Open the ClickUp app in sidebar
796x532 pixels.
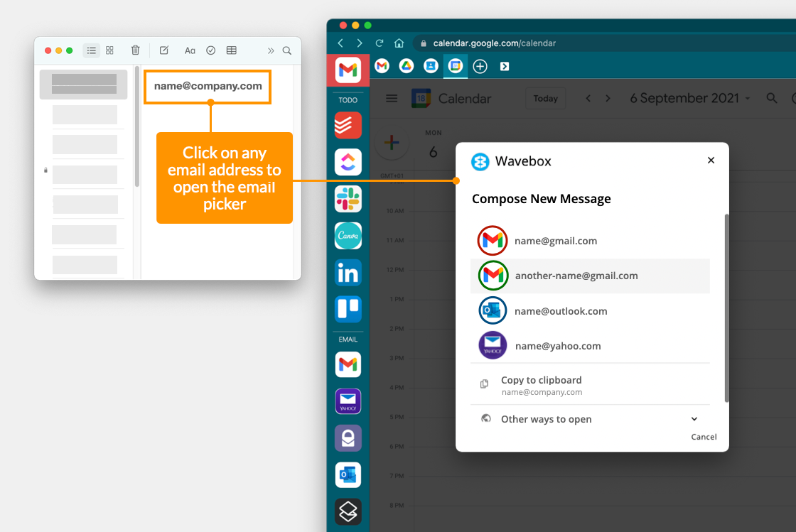pyautogui.click(x=348, y=162)
